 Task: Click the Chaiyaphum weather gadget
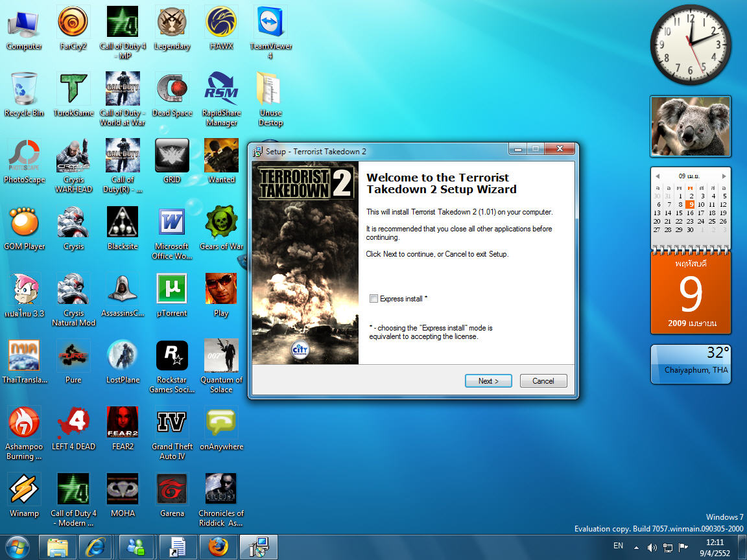point(691,364)
